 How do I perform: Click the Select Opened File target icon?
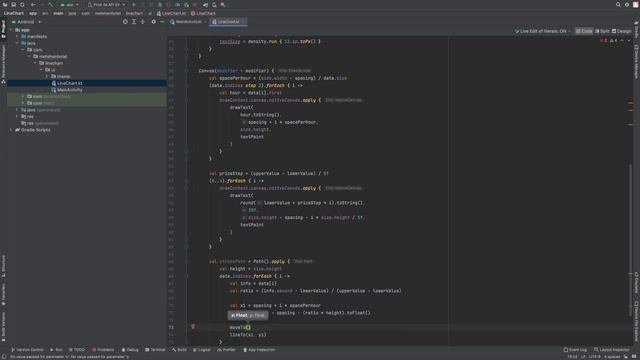click(x=125, y=22)
